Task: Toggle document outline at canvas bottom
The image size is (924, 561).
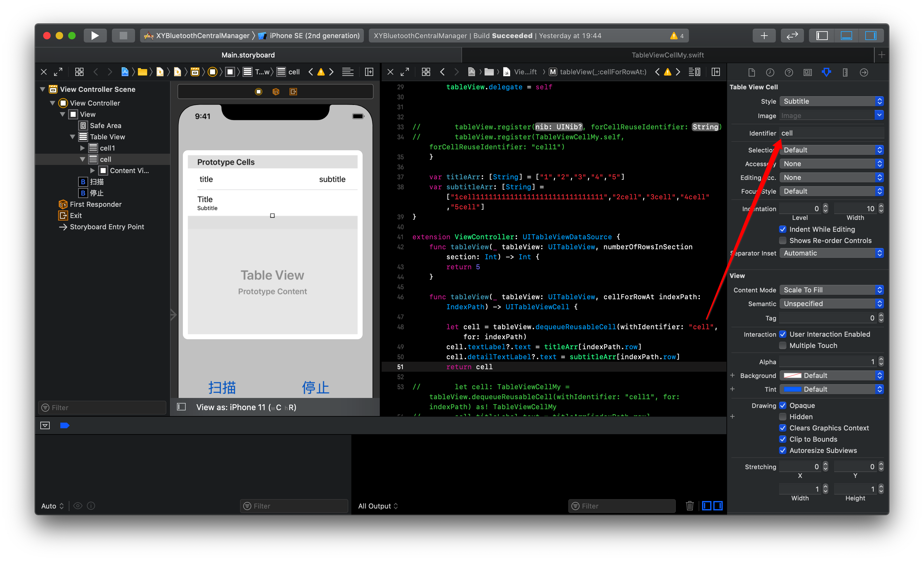Action: tap(181, 407)
